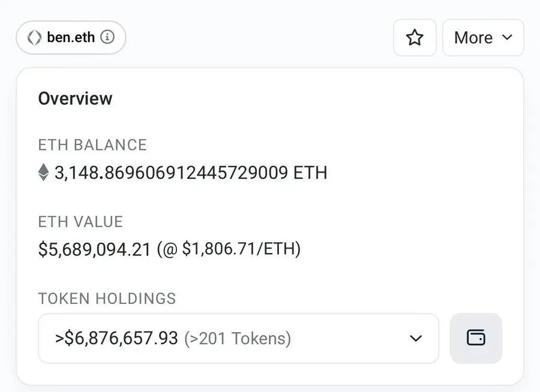
Task: Click the ETH VALUE label
Action: [x=80, y=222]
